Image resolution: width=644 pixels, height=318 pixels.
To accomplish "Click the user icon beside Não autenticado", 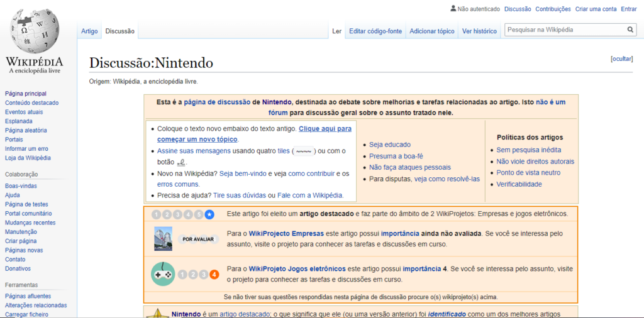I will tap(453, 9).
